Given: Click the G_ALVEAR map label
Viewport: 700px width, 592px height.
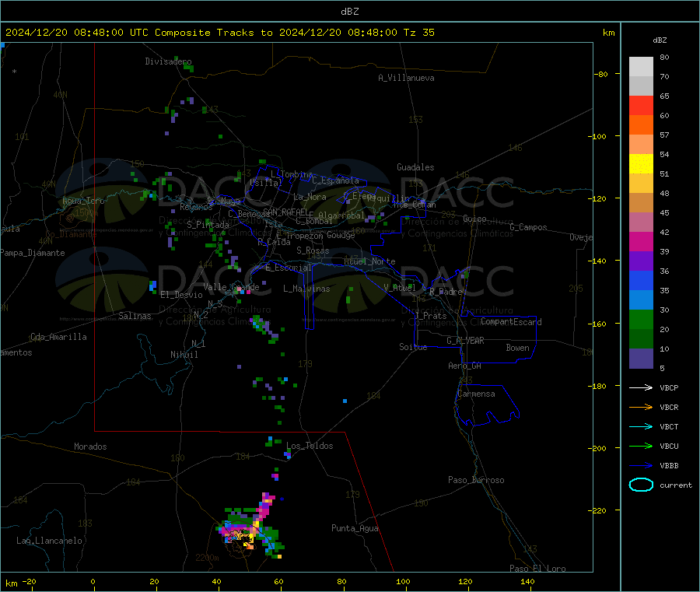Looking at the screenshot, I should click(465, 341).
